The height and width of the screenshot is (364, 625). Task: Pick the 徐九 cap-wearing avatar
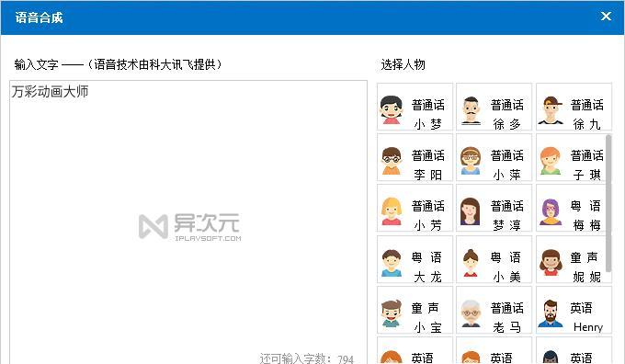[x=551, y=110]
